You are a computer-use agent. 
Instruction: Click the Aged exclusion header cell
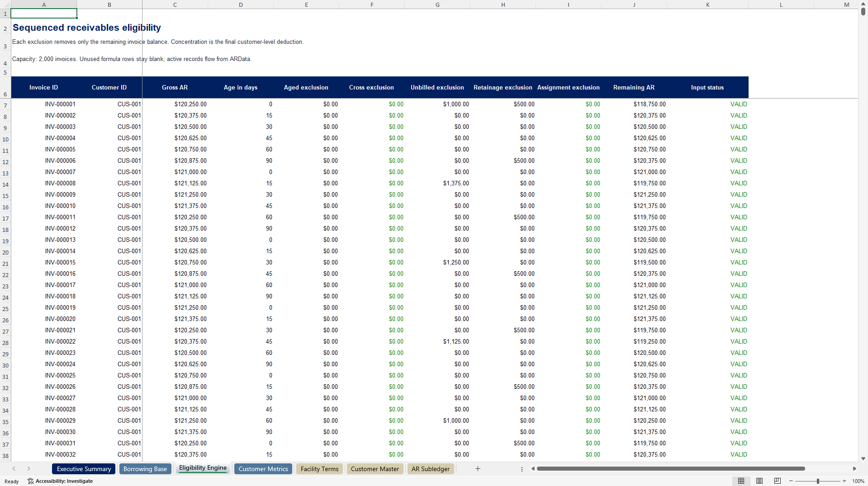pos(306,87)
